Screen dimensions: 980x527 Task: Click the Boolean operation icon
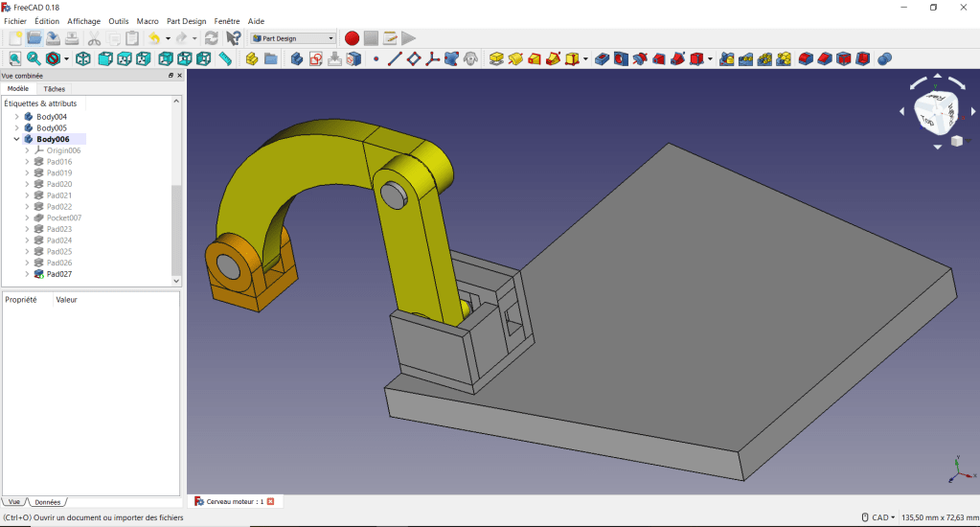pyautogui.click(x=884, y=59)
